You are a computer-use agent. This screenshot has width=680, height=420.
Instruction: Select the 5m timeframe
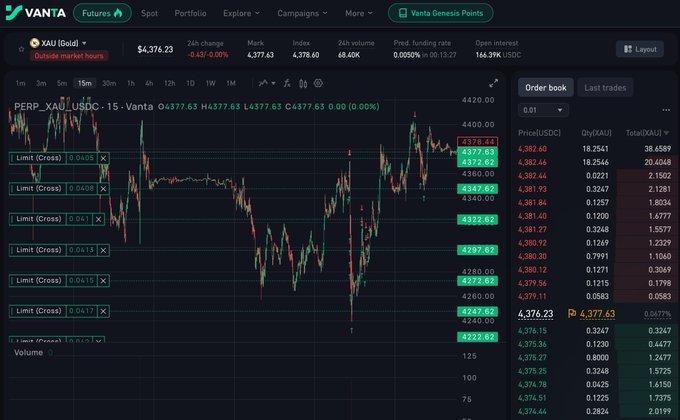pos(62,83)
